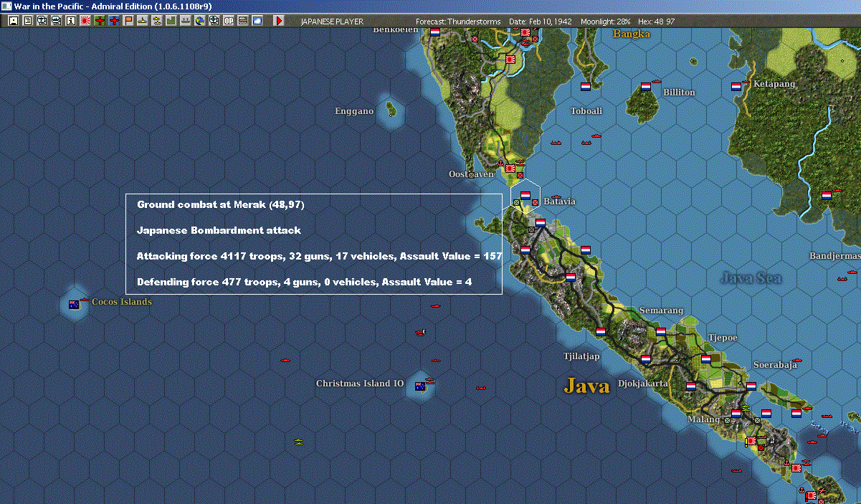Viewport: 861px width, 504px height.
Task: Click the 'Defending force 477 troops' line
Action: [x=304, y=282]
